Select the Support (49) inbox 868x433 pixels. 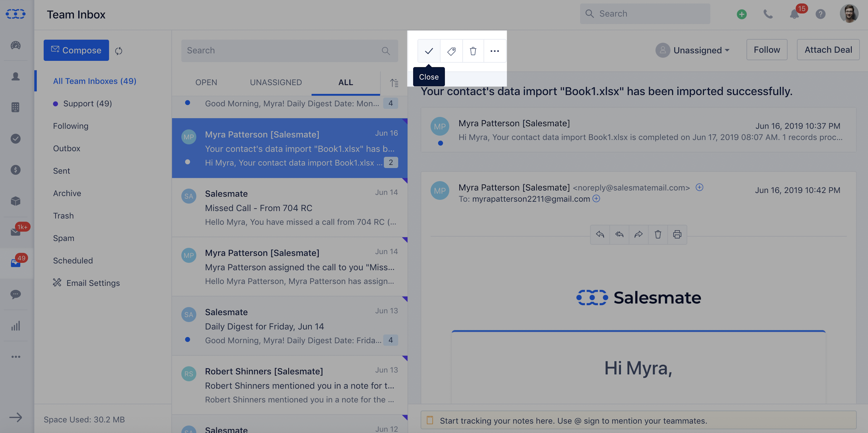point(88,103)
